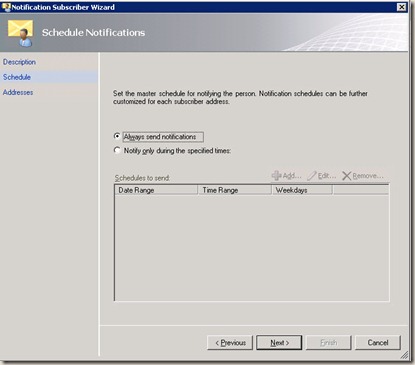This screenshot has width=415, height=365.
Task: Cancel the Notification Subscriber Wizard
Action: (378, 343)
